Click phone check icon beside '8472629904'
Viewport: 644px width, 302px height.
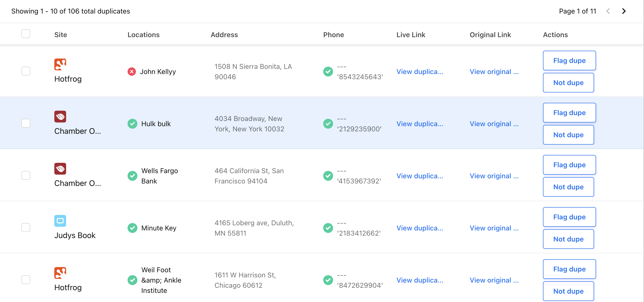328,280
